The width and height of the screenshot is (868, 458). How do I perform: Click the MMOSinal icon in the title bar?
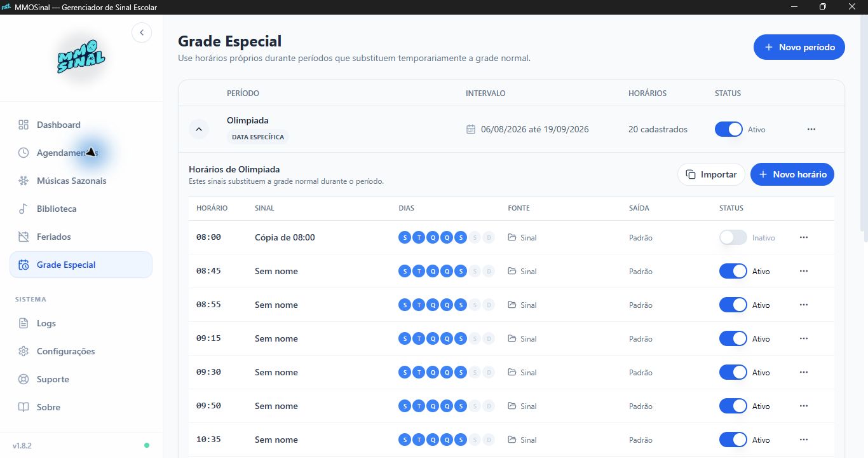6,7
